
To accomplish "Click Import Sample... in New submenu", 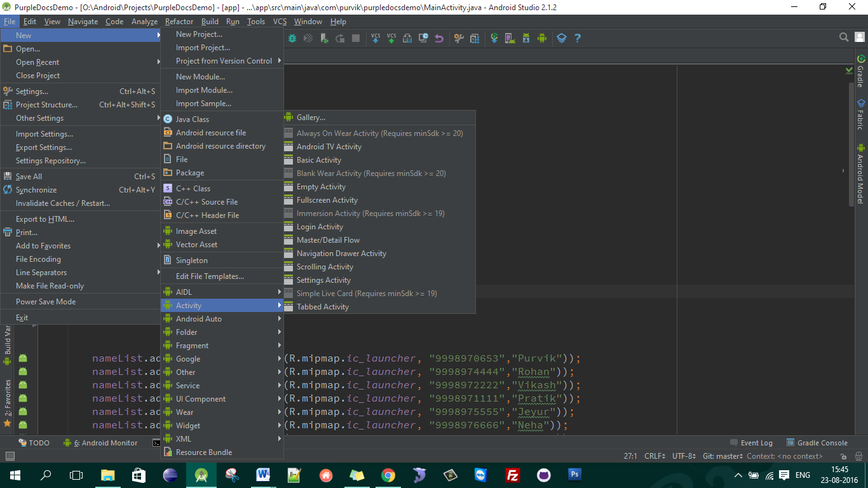I will pos(222,104).
